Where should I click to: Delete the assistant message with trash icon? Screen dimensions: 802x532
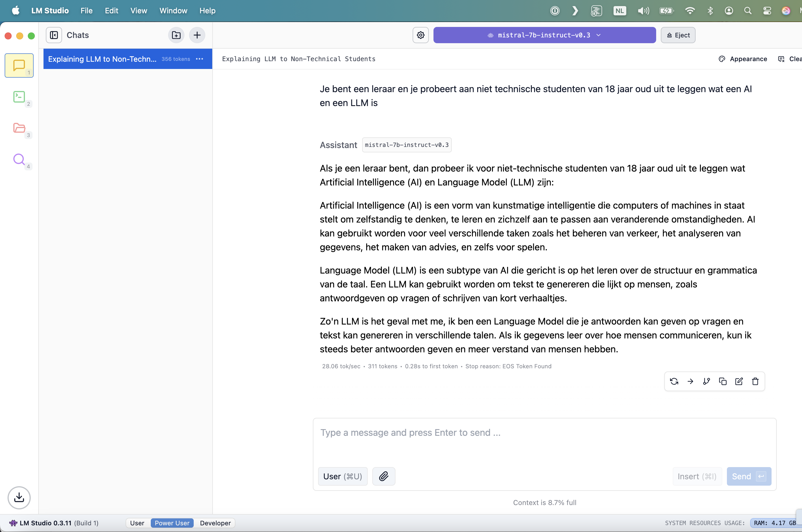pyautogui.click(x=755, y=381)
